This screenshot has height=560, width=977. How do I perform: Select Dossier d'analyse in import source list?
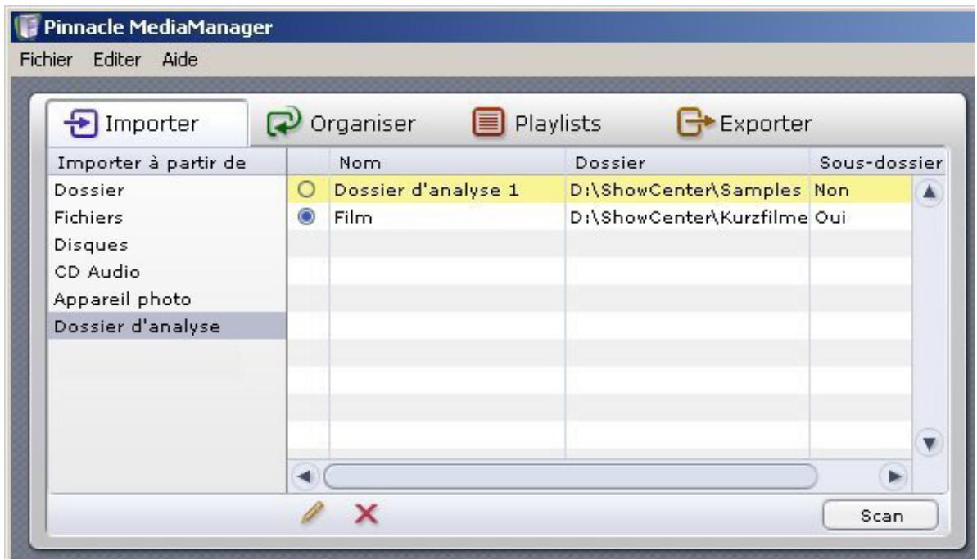pos(167,326)
